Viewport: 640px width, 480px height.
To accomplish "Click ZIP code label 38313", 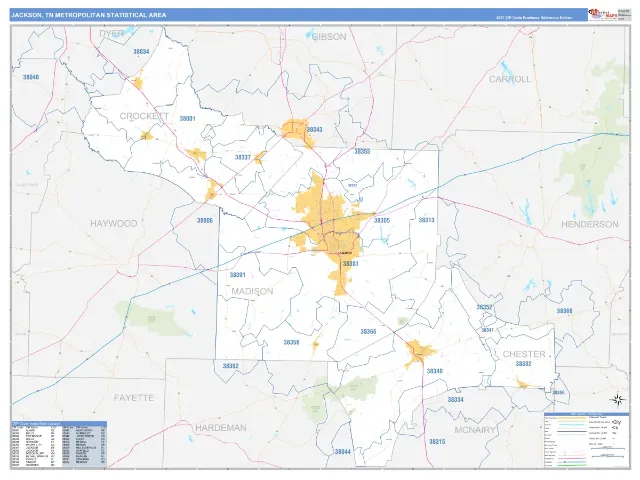I will pyautogui.click(x=427, y=220).
